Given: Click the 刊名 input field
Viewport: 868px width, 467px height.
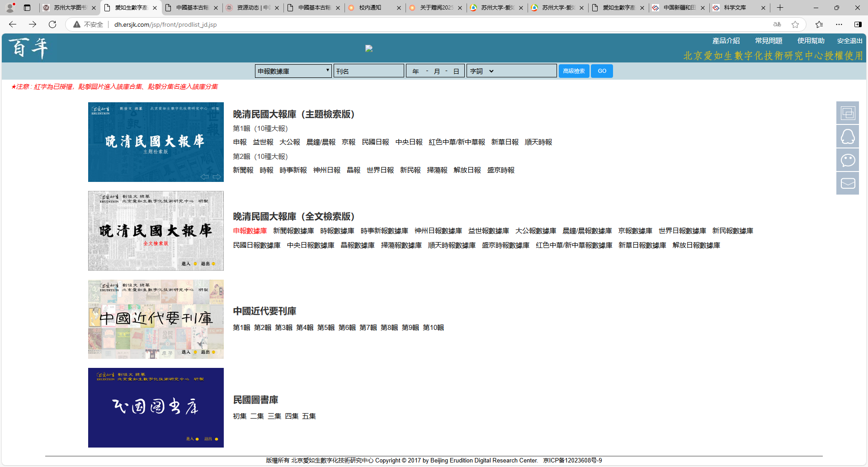Looking at the screenshot, I should tap(368, 71).
